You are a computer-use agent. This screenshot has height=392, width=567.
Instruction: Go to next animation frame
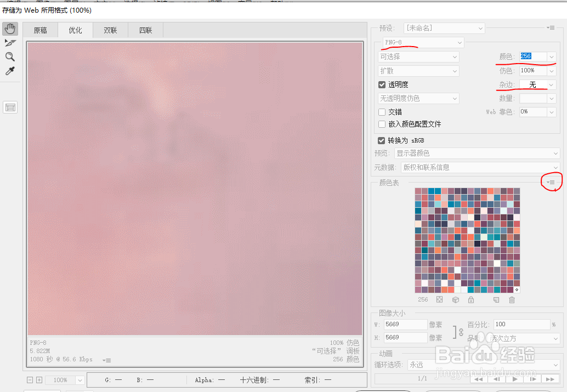(x=532, y=379)
